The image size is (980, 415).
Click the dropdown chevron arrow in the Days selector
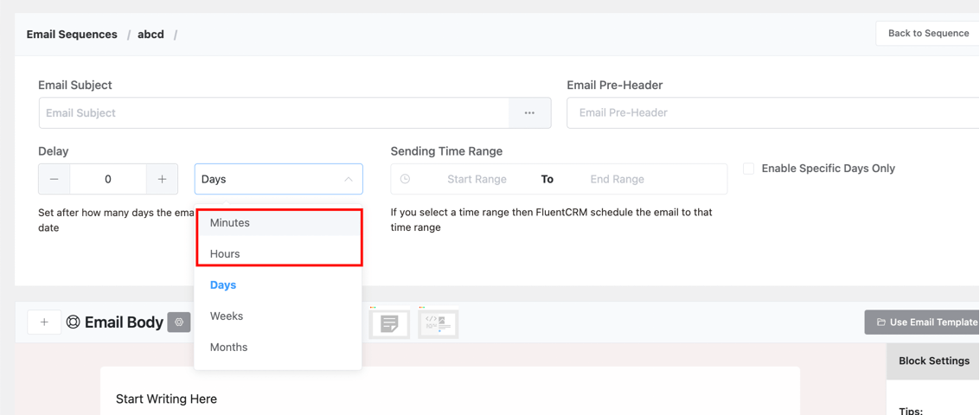tap(348, 179)
